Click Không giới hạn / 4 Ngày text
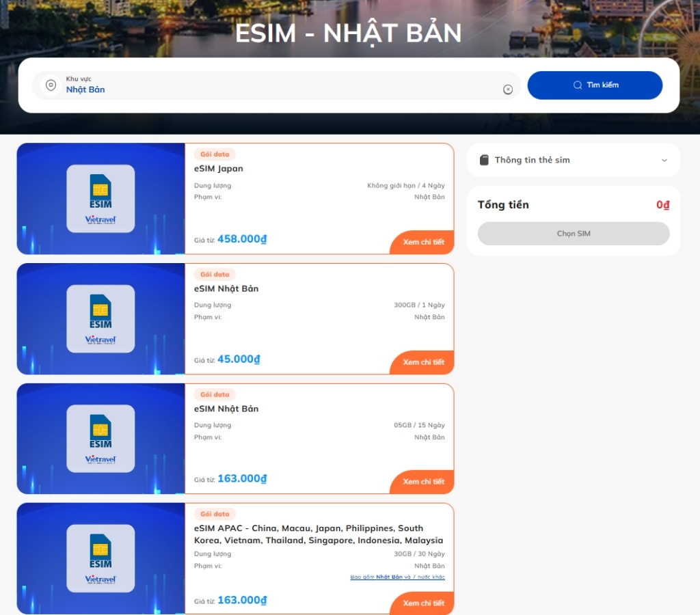 pos(406,185)
